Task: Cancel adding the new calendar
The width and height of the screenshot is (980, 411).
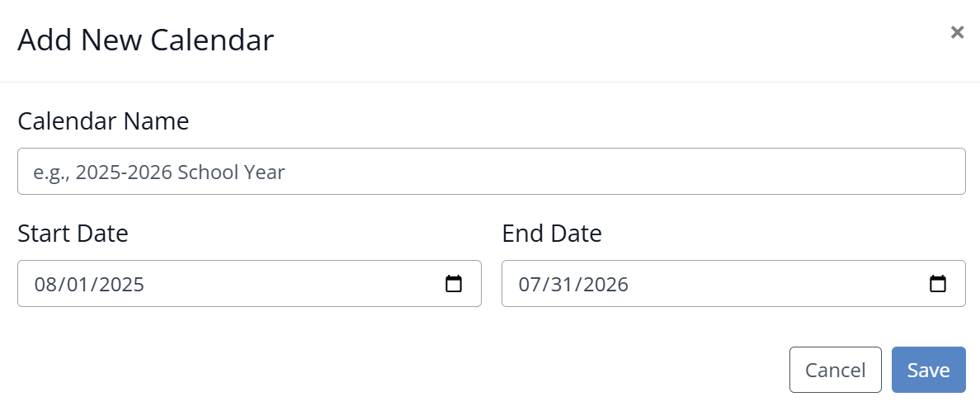Action: click(x=835, y=370)
